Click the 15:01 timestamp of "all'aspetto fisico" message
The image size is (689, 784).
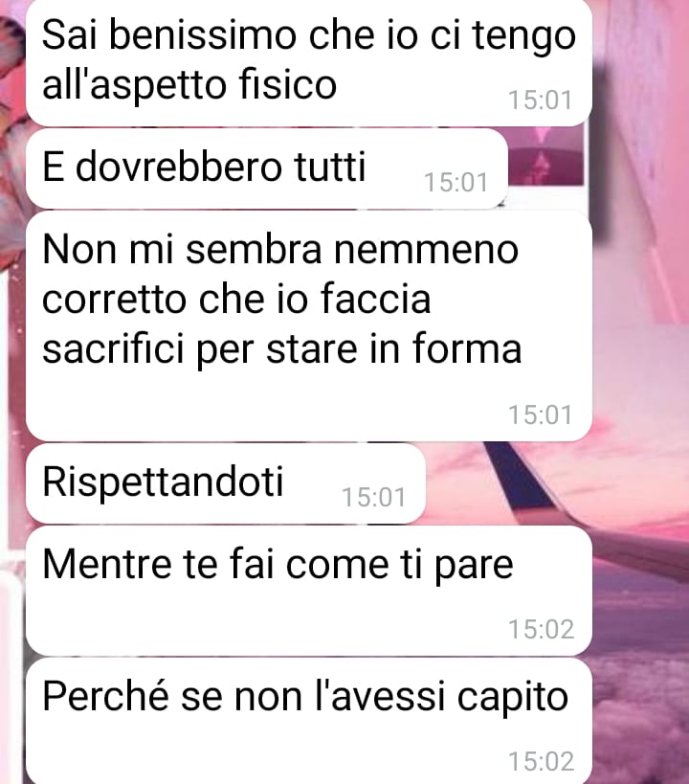pos(540,100)
